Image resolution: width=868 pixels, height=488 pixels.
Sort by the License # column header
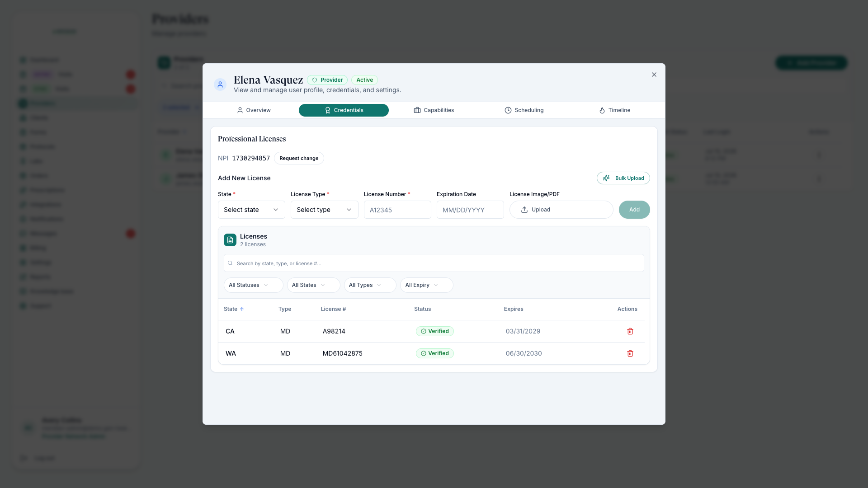(333, 309)
